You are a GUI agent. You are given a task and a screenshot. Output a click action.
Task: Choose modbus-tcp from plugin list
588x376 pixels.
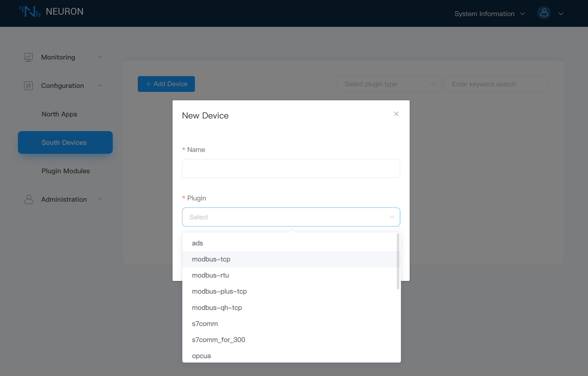[211, 259]
